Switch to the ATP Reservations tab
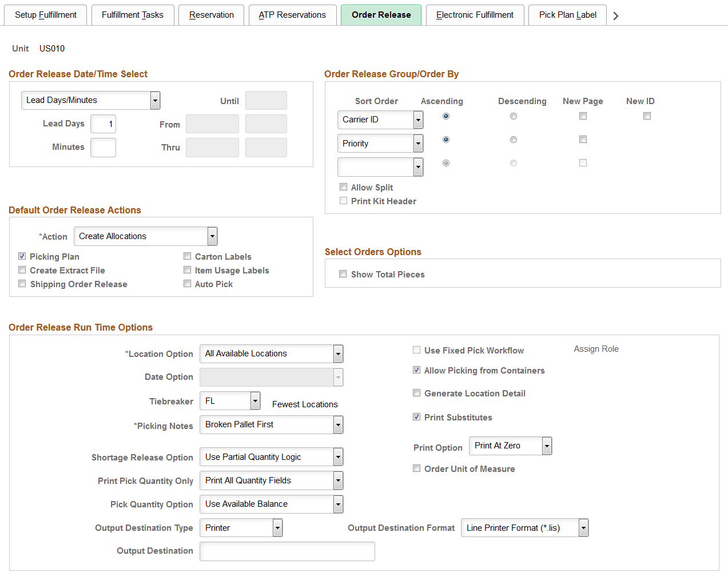728x576 pixels. pos(292,15)
